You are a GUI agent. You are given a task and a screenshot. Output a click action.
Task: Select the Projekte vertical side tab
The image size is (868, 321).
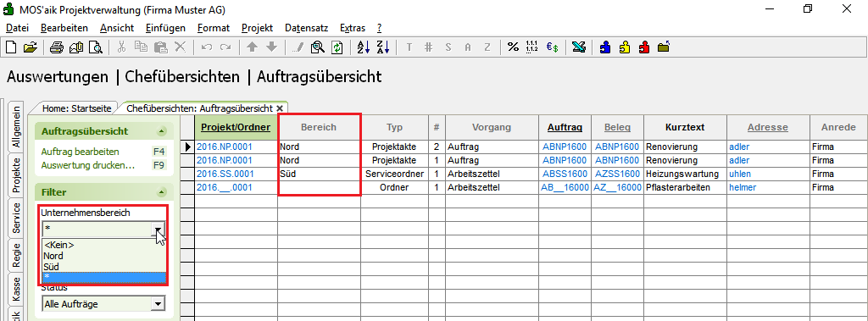click(16, 174)
